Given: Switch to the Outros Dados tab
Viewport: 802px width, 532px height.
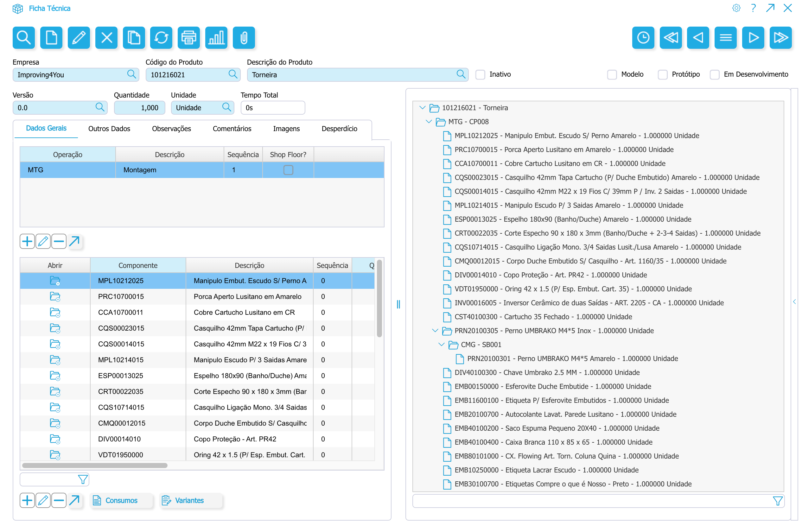Looking at the screenshot, I should pos(109,129).
